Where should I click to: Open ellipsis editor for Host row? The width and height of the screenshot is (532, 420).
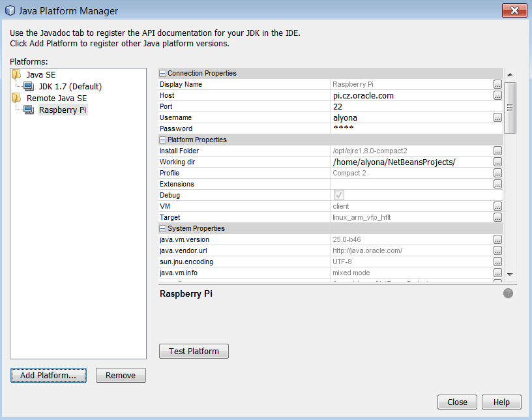(497, 96)
